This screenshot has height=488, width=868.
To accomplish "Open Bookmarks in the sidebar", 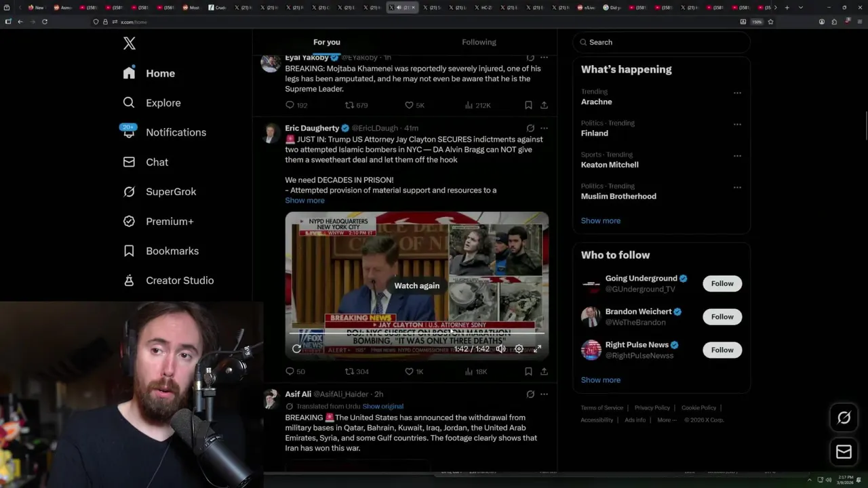I will tap(161, 251).
